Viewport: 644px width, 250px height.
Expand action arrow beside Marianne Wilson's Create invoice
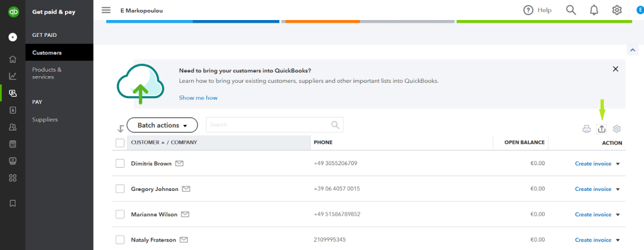coord(618,215)
